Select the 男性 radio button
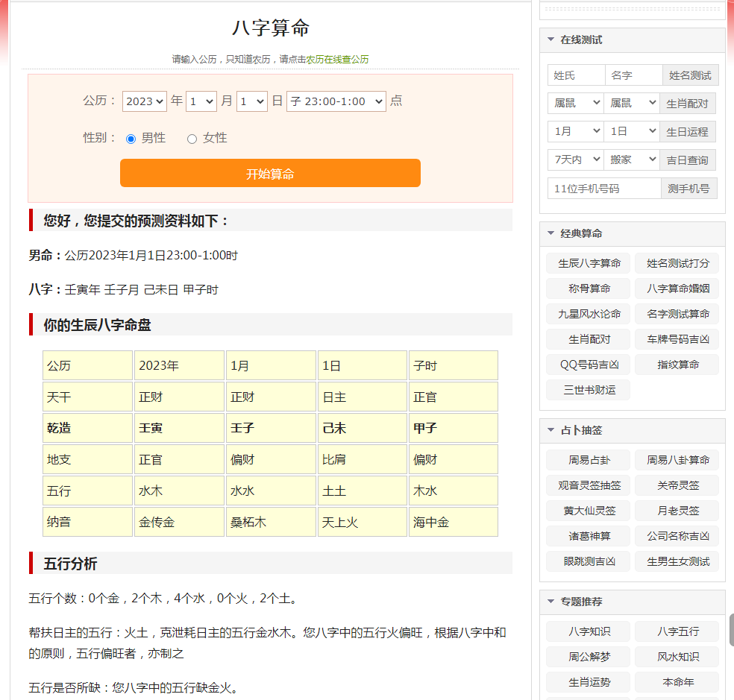Screen dimensions: 734x700 (131, 139)
